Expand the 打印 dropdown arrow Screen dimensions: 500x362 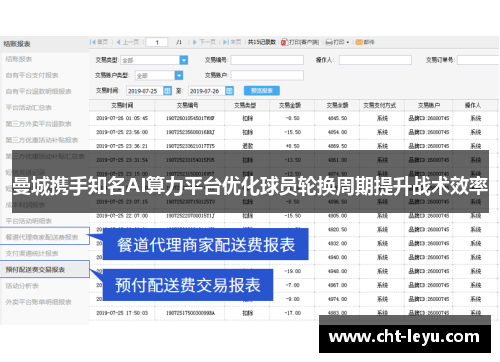(348, 43)
